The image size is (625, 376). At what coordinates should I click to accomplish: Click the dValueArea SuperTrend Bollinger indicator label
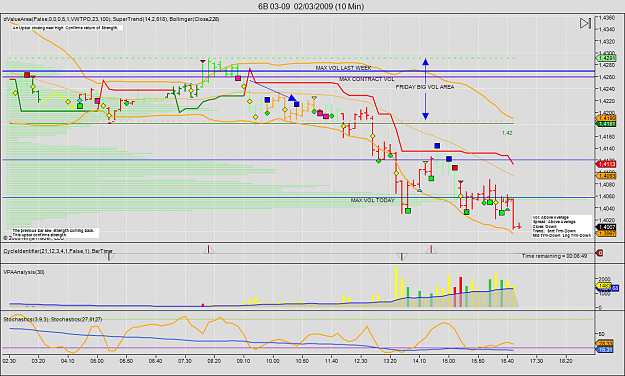(111, 19)
